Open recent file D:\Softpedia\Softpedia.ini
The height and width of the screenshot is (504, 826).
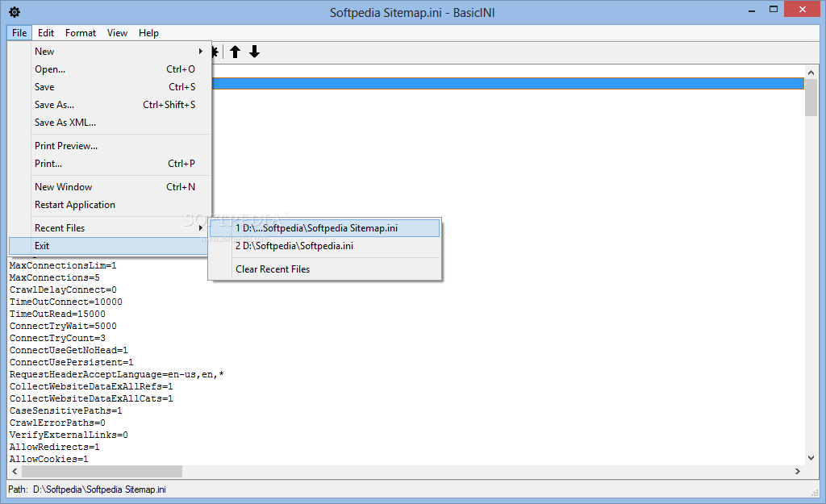click(324, 246)
